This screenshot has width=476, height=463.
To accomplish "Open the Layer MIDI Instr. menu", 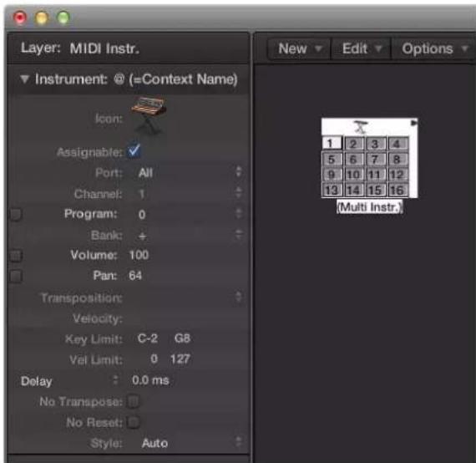I will pos(104,48).
